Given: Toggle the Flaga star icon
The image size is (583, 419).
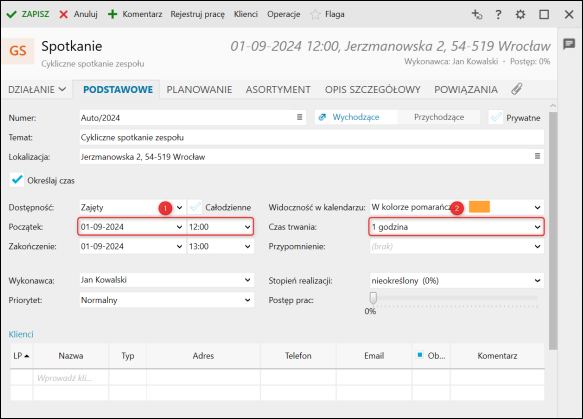Looking at the screenshot, I should (x=315, y=14).
